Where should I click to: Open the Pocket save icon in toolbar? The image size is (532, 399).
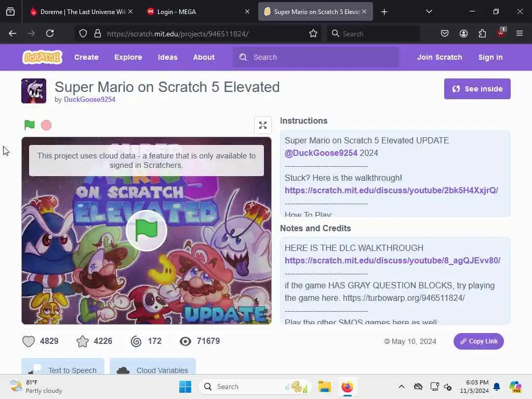tap(445, 33)
